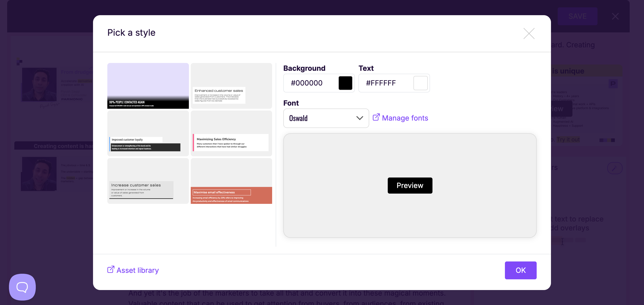Confirm the style with OK
The width and height of the screenshot is (644, 305).
[x=521, y=270]
